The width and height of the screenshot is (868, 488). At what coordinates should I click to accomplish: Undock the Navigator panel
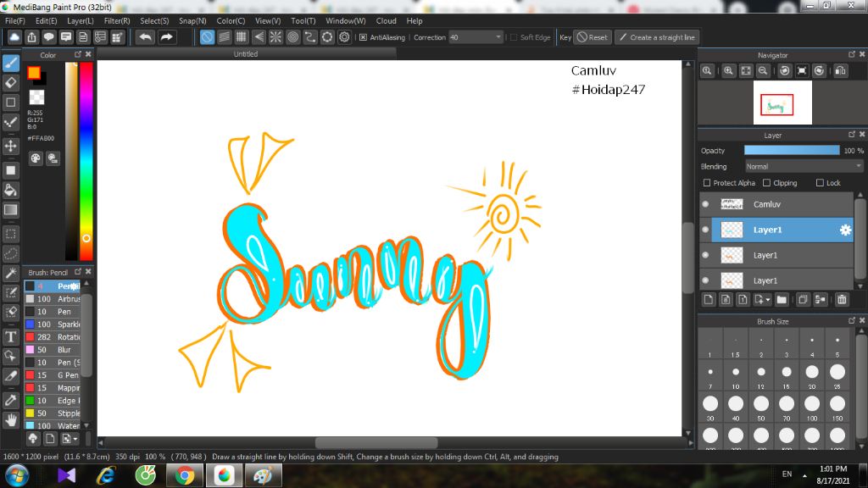click(851, 54)
